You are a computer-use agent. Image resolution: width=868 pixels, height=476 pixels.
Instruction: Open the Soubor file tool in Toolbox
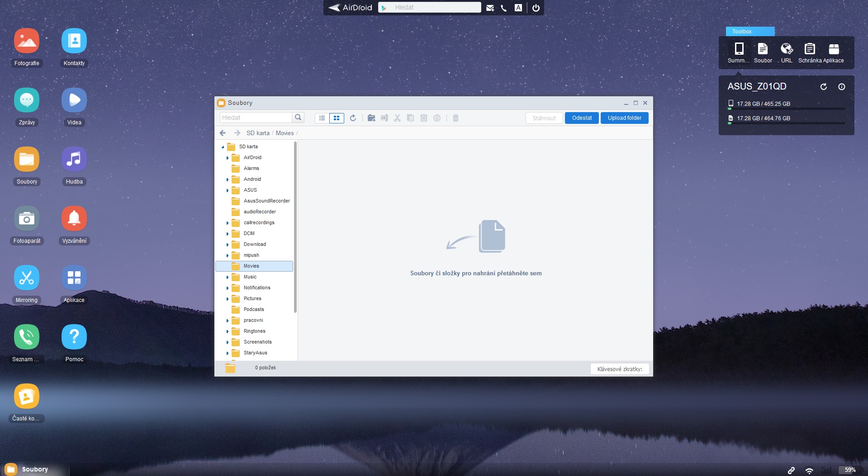click(763, 53)
